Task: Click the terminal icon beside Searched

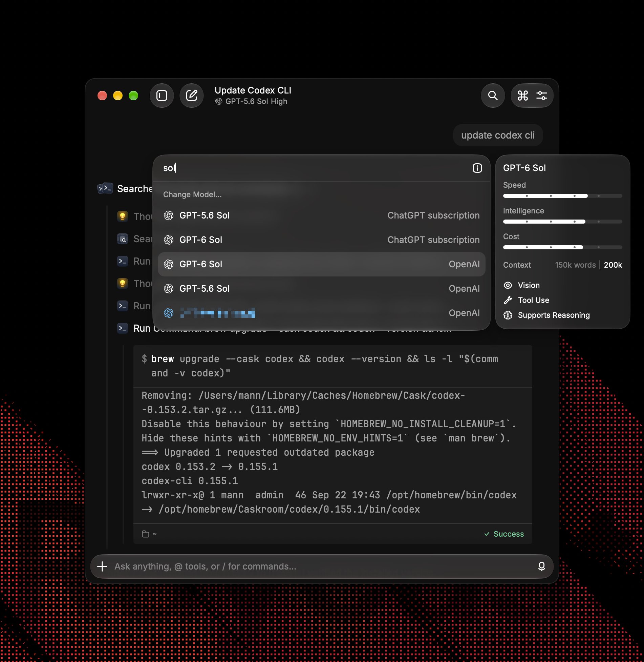Action: coord(105,188)
